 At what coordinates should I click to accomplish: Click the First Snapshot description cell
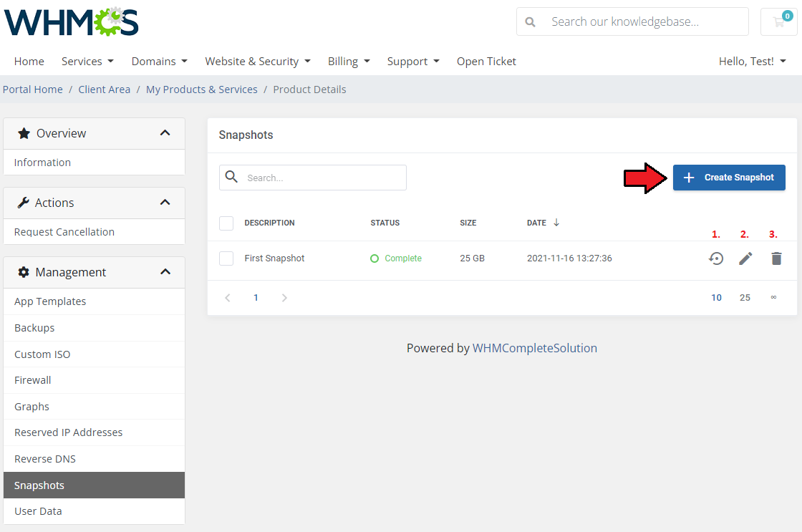click(x=274, y=258)
